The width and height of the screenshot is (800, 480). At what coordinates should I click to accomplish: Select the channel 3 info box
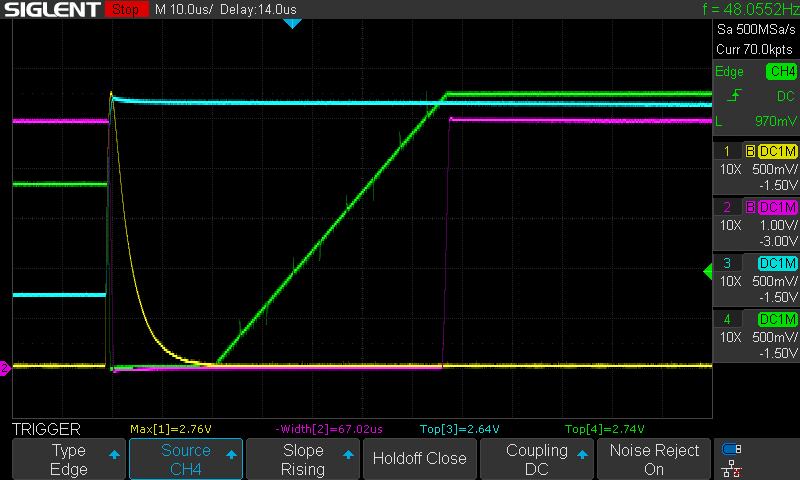pyautogui.click(x=755, y=280)
